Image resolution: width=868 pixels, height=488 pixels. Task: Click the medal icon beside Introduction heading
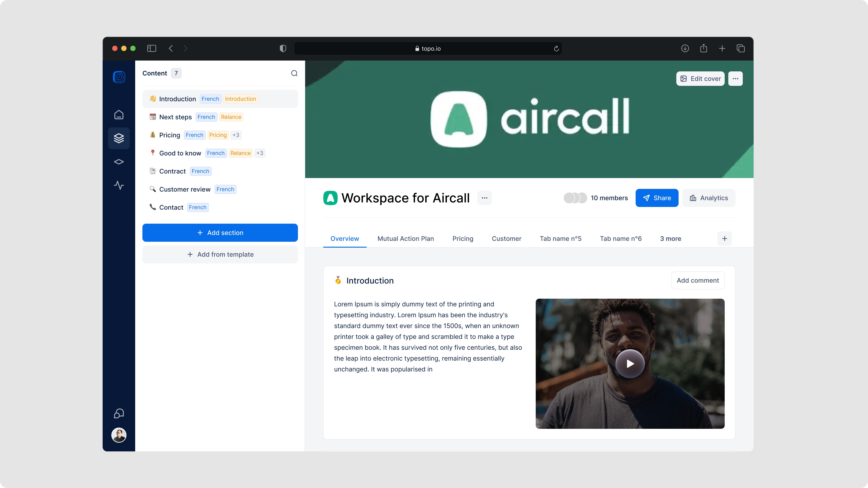coord(338,280)
